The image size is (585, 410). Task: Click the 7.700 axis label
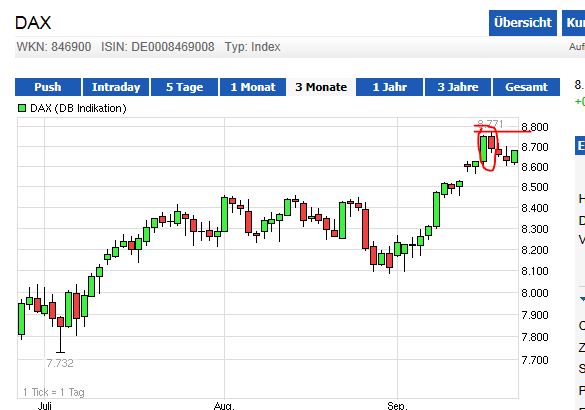(x=535, y=360)
